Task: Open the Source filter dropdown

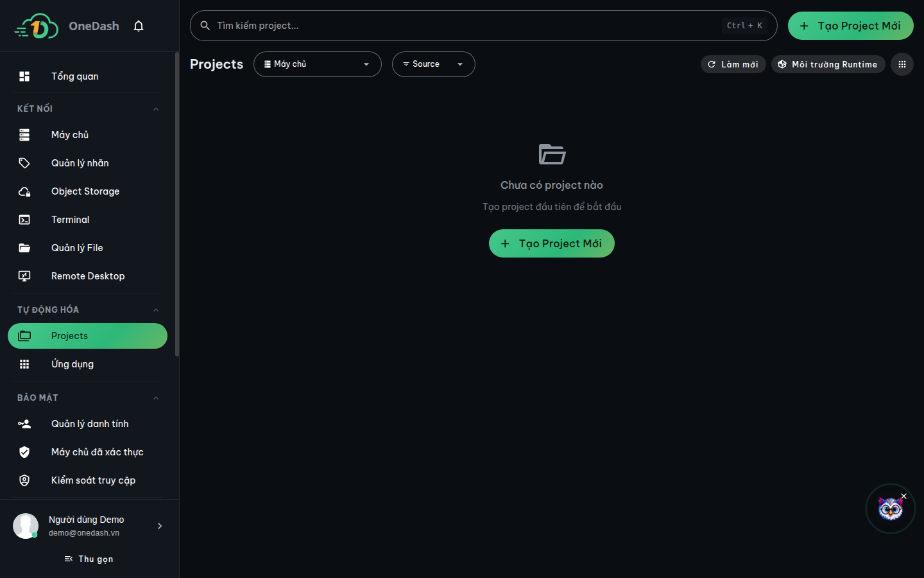Action: [x=434, y=64]
